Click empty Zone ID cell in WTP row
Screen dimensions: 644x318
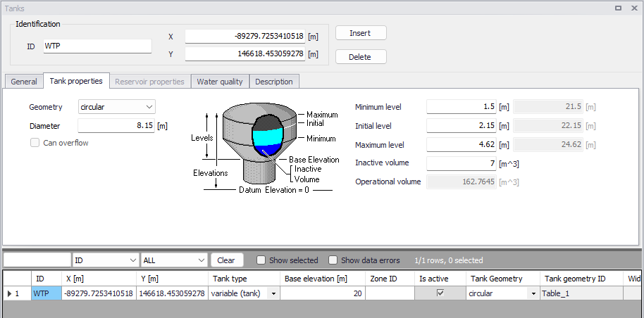pyautogui.click(x=390, y=293)
